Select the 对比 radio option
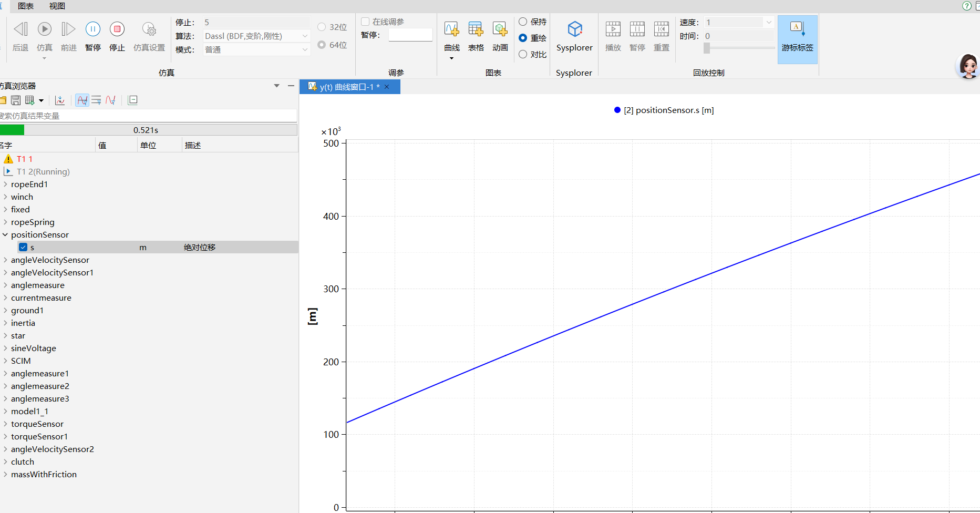The height and width of the screenshot is (513, 980). pyautogui.click(x=523, y=54)
